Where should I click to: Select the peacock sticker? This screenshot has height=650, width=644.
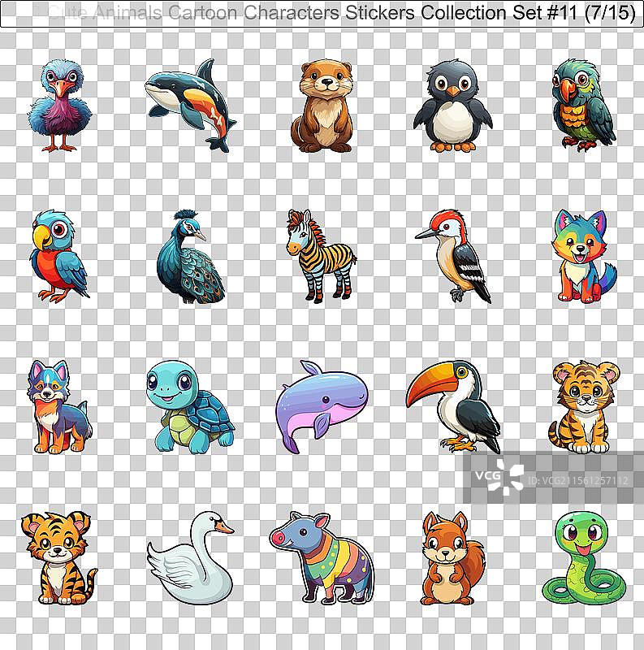(190, 257)
